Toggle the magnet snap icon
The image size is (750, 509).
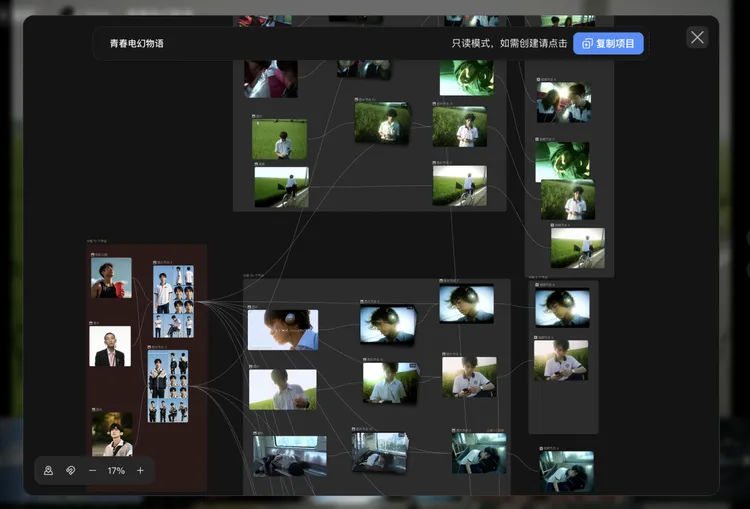[71, 470]
